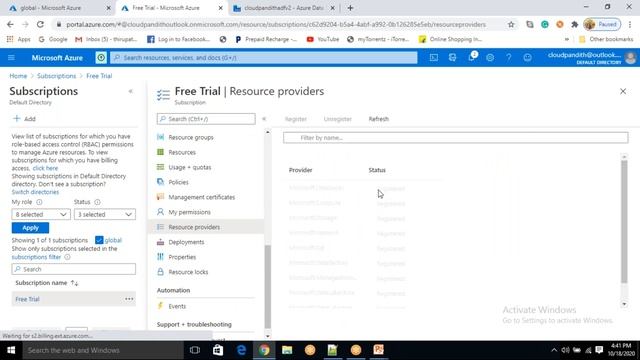
Task: Toggle the global subscriptions checkbox
Action: click(99, 240)
